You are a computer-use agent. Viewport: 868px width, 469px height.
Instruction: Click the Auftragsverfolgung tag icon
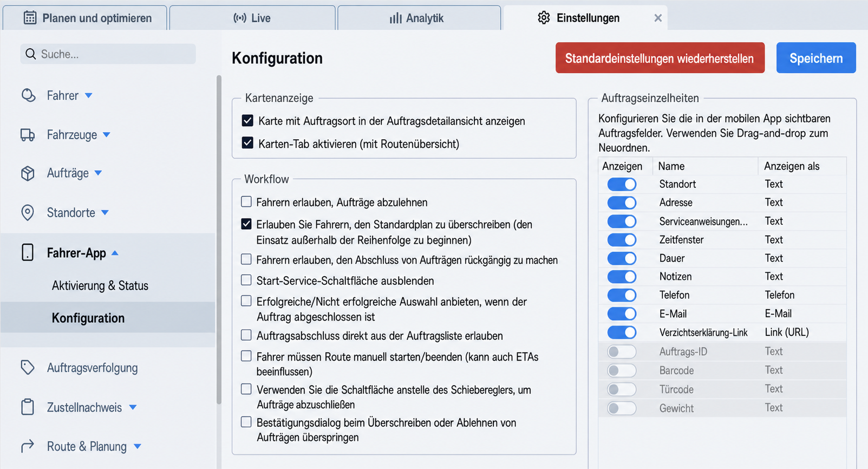point(28,368)
